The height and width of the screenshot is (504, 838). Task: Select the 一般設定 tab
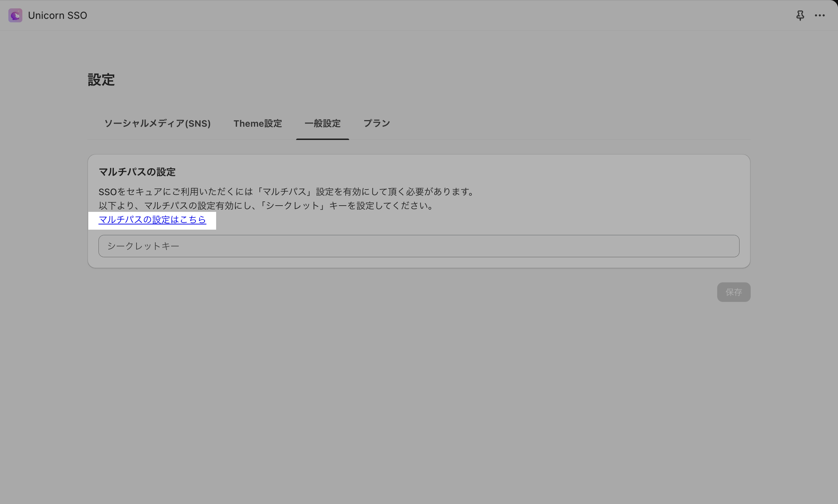pos(322,124)
